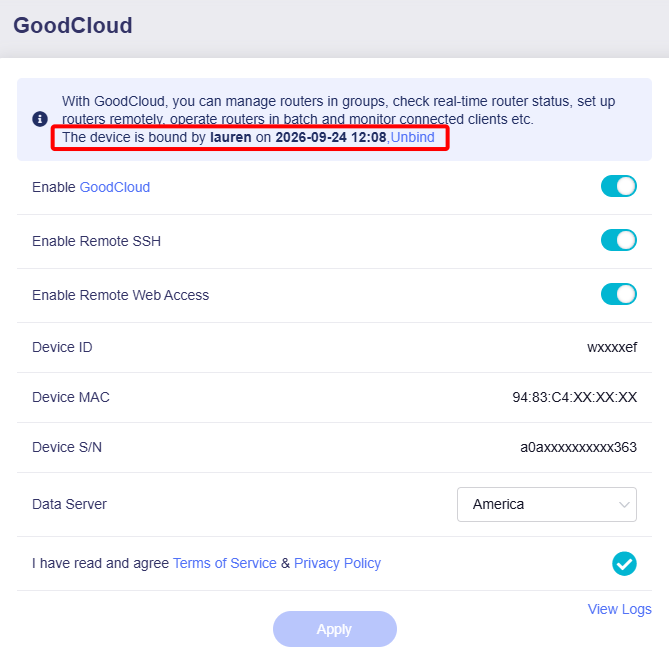Screen dimensions: 669x660
Task: Click the GoodCloud page heading
Action: [x=73, y=26]
